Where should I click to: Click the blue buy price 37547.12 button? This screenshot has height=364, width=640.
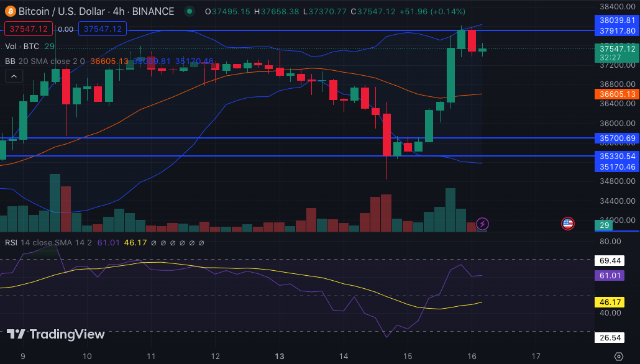click(103, 29)
